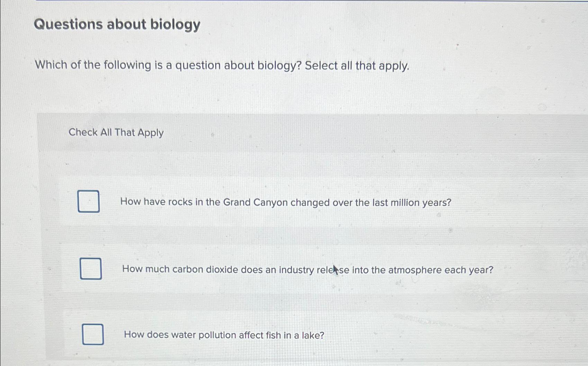Check the box for the carbon dioxide question
This screenshot has height=366, width=588.
point(91,269)
